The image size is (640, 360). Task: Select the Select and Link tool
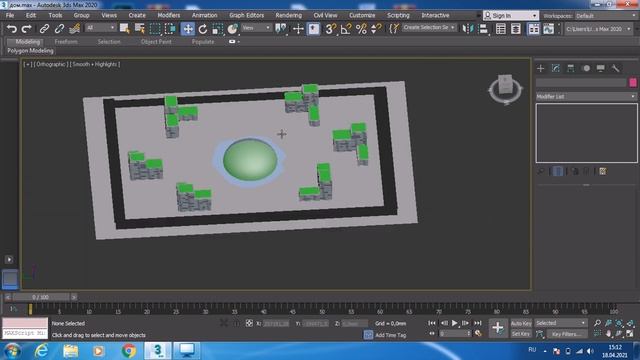click(44, 29)
